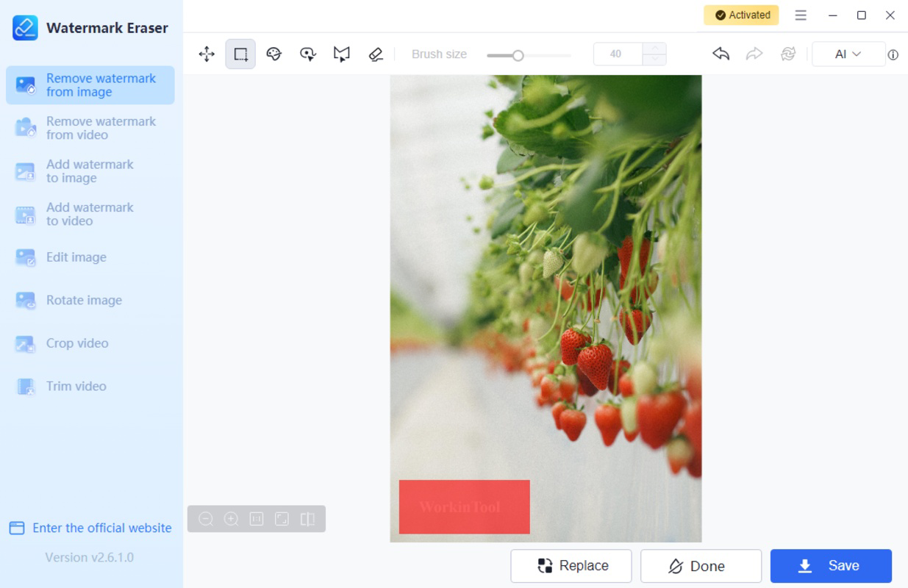The image size is (908, 588).
Task: Expand the AI mode dropdown
Action: [848, 54]
